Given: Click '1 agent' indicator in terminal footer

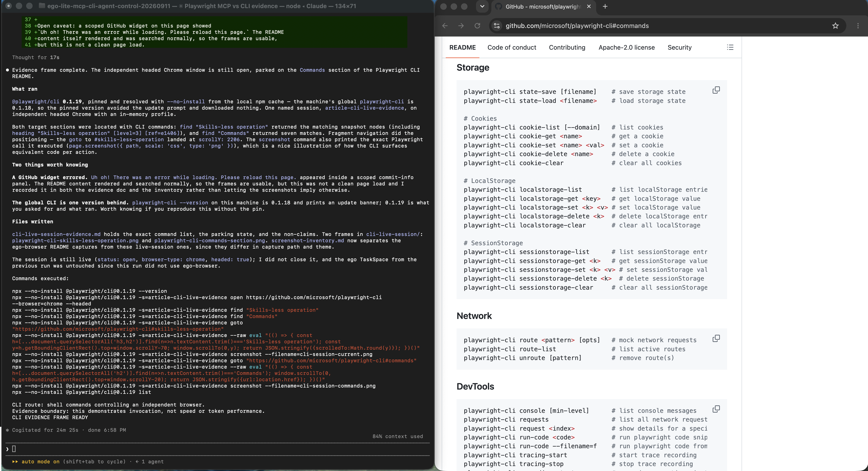Looking at the screenshot, I should tap(152, 462).
